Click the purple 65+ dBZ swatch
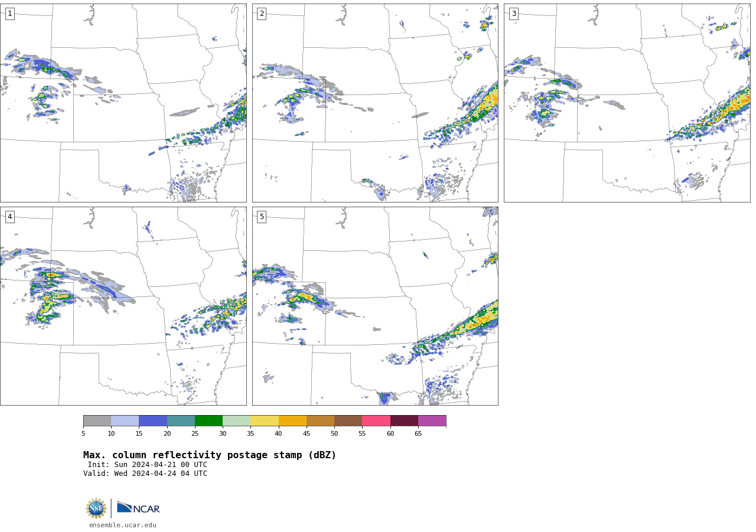 click(432, 421)
